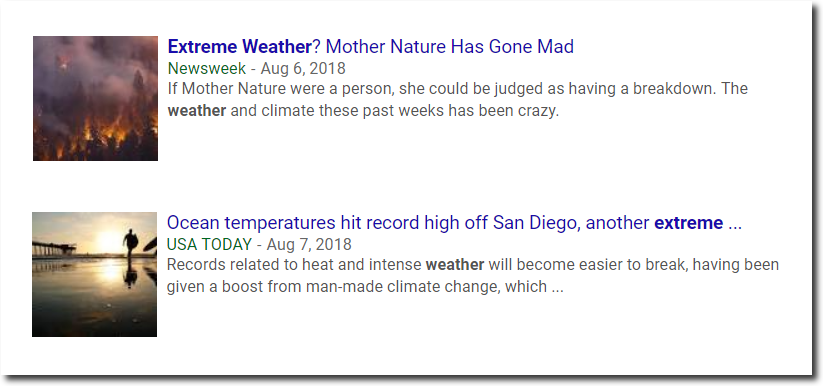Open the 'Mother Nature Has Gone Mad' headline
The image size is (823, 386).
coord(371,47)
